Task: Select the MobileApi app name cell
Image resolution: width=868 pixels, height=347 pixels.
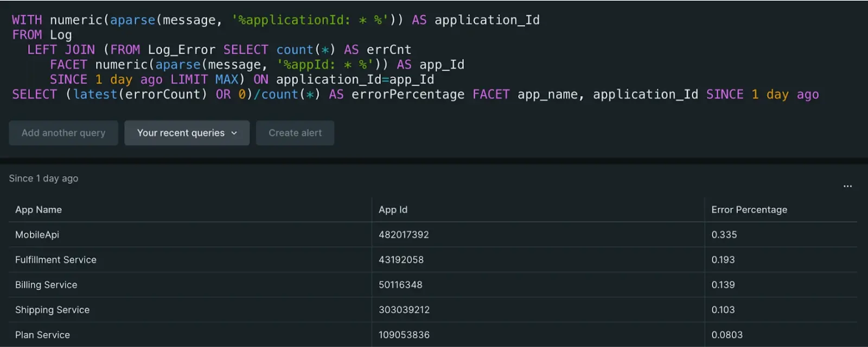Action: click(37, 235)
